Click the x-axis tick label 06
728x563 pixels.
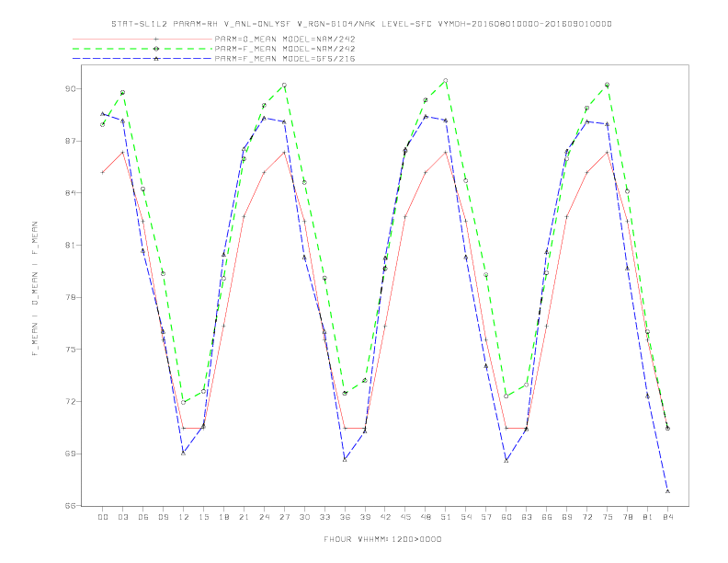143,517
